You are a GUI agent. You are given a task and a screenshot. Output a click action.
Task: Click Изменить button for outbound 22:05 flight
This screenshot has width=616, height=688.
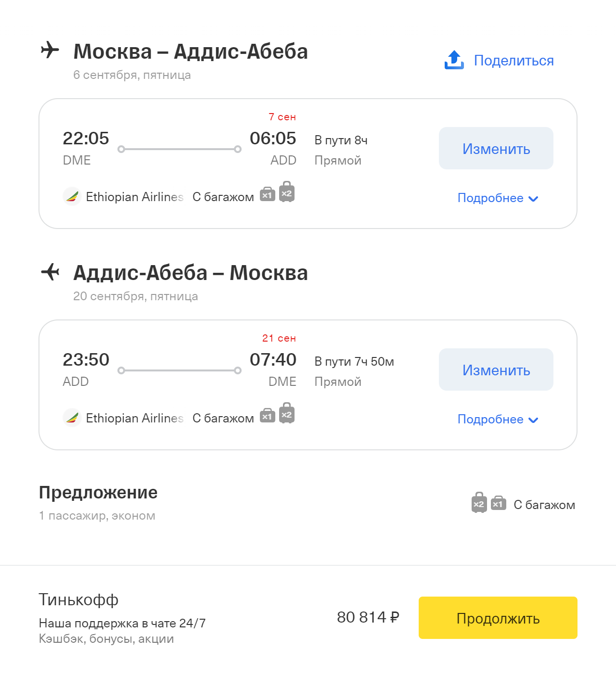coord(496,148)
